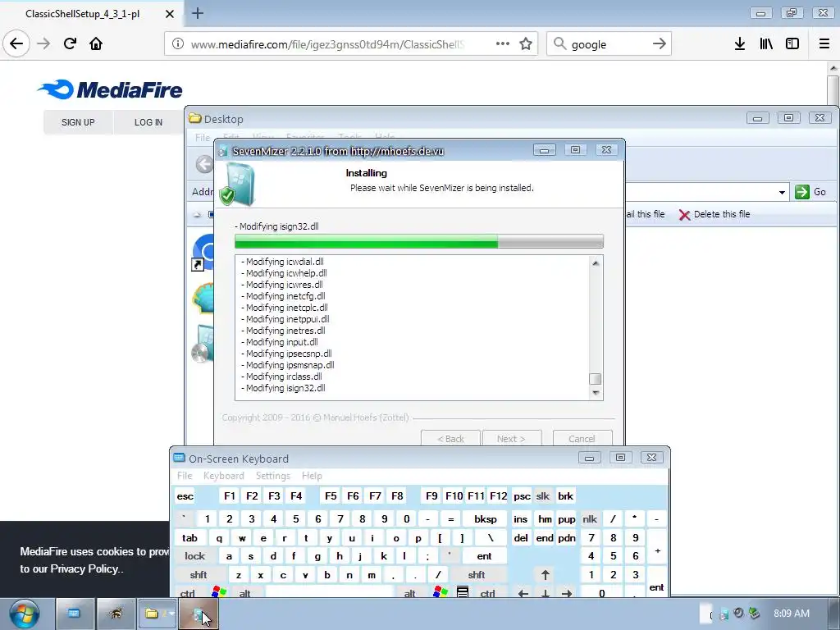840x630 pixels.
Task: Select log line Modifying irclass.dll
Action: point(281,377)
